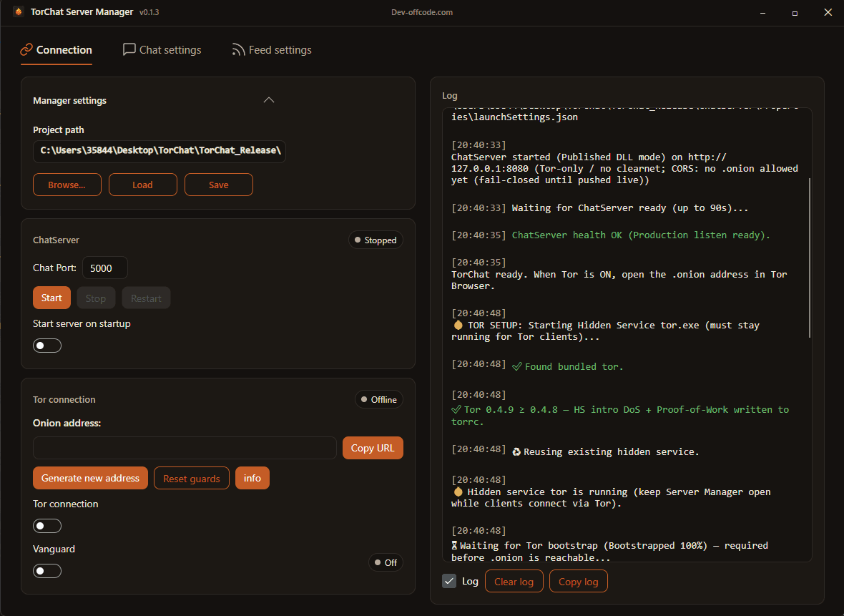The height and width of the screenshot is (616, 844).
Task: Click the Dev-offcode.com title text
Action: click(x=422, y=12)
